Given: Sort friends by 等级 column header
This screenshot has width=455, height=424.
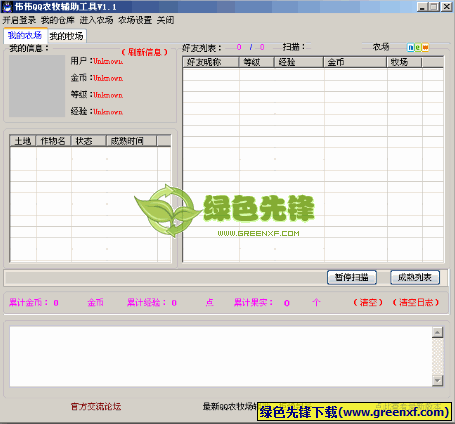Looking at the screenshot, I should (x=256, y=62).
